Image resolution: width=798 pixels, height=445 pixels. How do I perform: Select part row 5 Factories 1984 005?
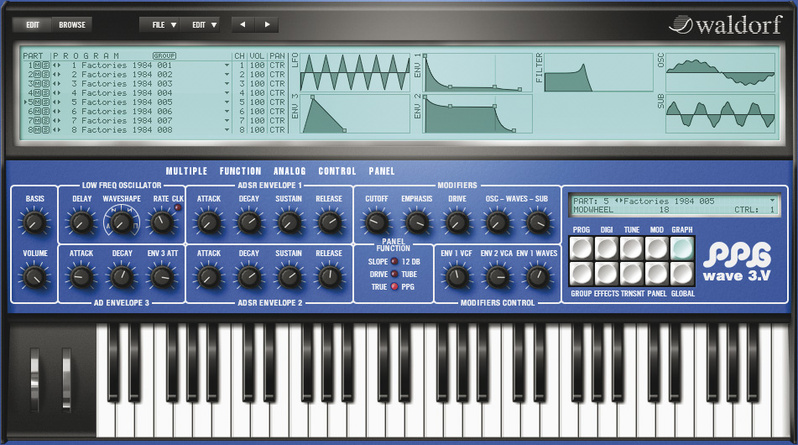click(x=127, y=102)
